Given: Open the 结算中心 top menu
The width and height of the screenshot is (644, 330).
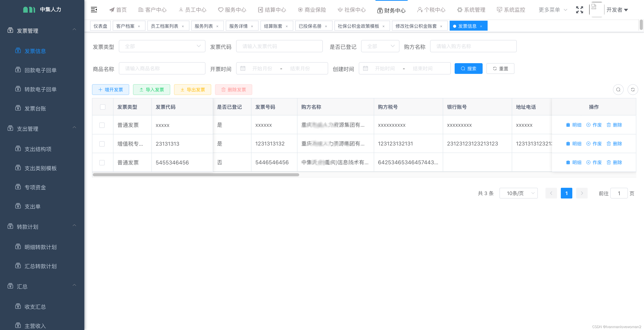Looking at the screenshot, I should (272, 10).
